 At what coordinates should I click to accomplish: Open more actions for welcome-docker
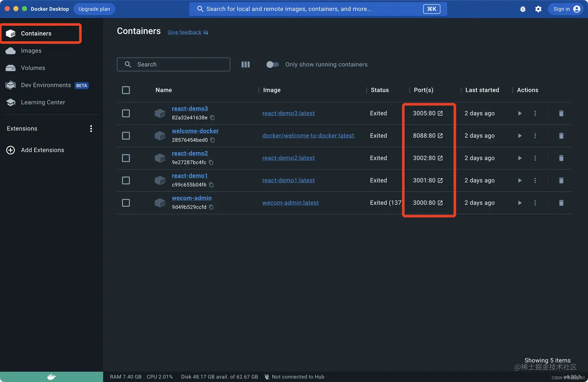click(535, 136)
